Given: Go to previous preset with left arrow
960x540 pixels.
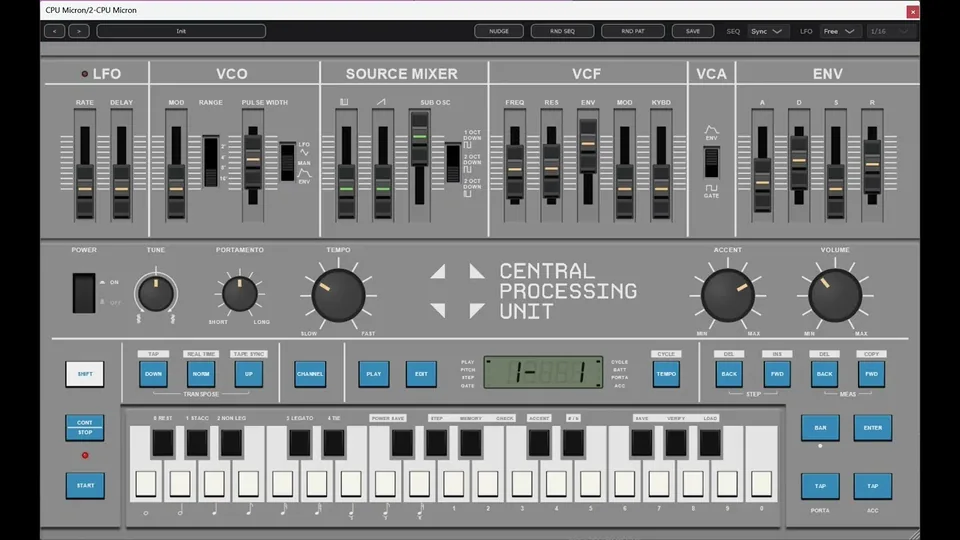Looking at the screenshot, I should click(x=54, y=31).
